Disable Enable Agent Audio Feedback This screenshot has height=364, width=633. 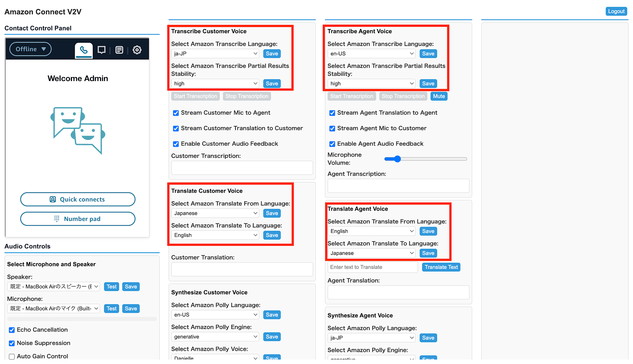tap(332, 144)
